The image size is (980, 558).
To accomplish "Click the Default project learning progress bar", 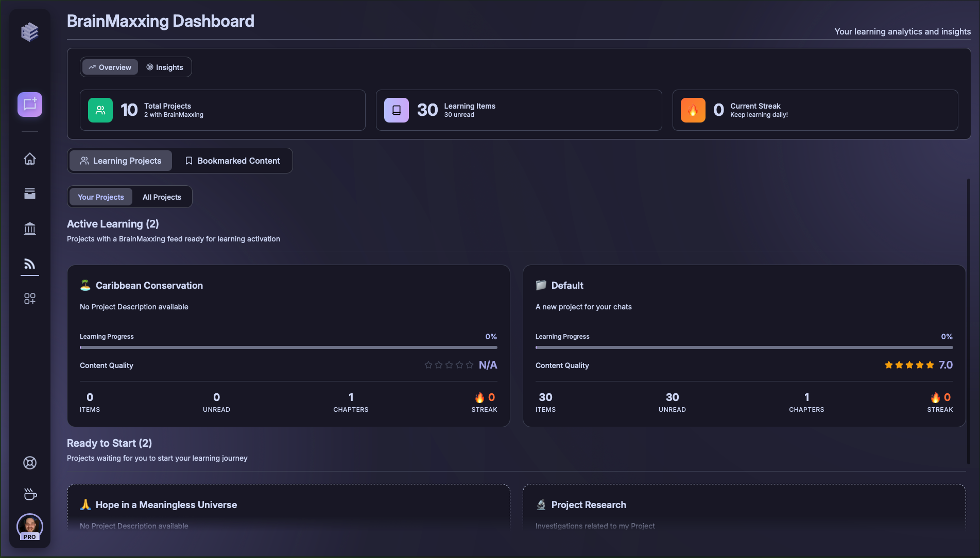I will (x=744, y=347).
